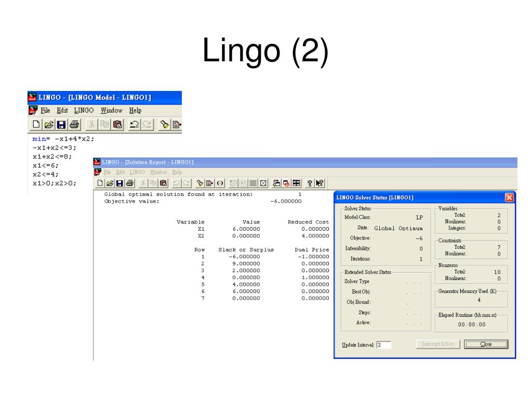Click elapsed runtime value 00:00:00
532x399 pixels.
click(472, 324)
